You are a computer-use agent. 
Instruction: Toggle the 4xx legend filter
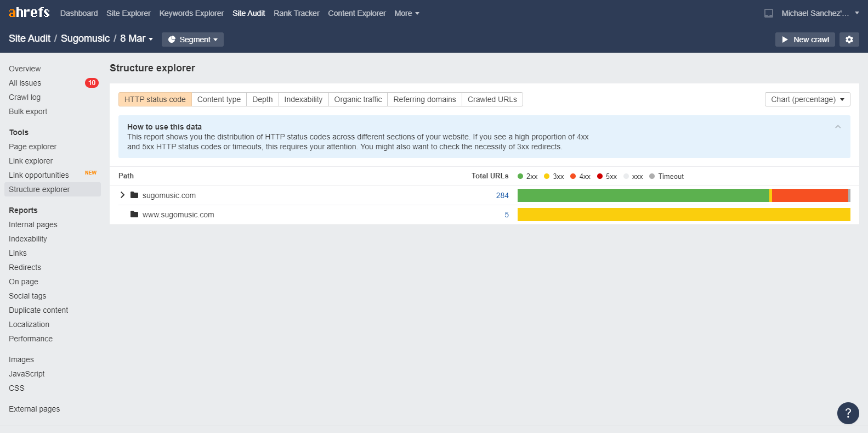click(580, 176)
